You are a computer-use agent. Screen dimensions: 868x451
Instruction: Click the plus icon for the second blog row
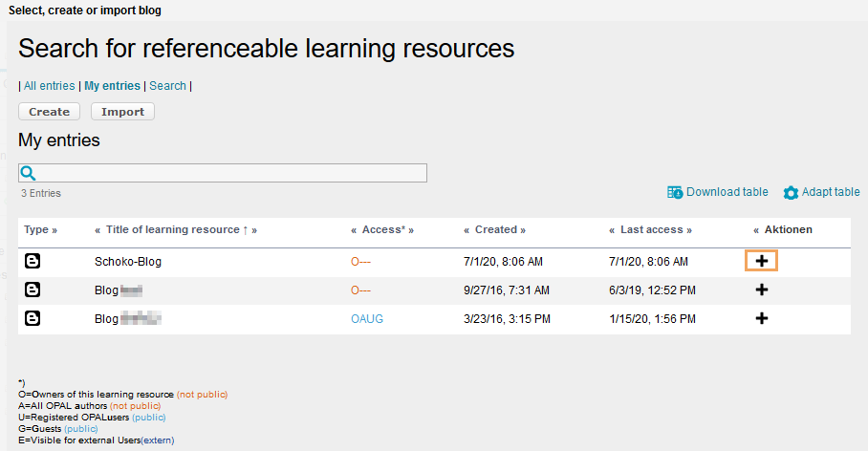pos(762,290)
